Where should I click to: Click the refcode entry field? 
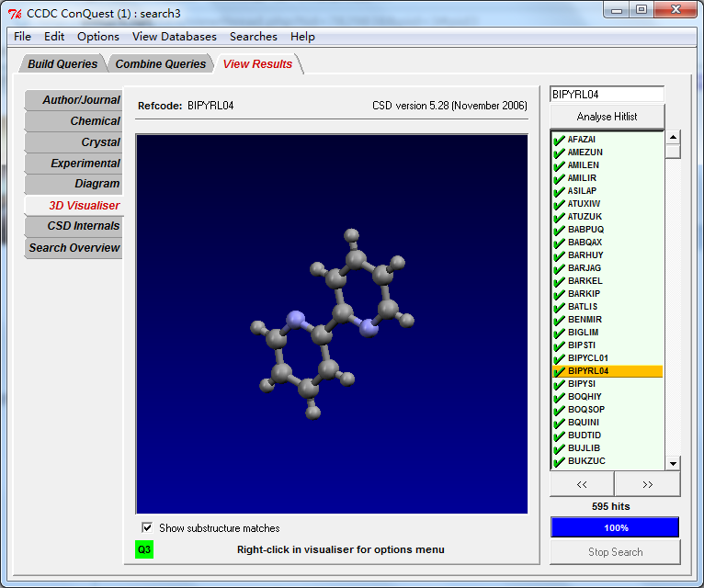pos(607,95)
